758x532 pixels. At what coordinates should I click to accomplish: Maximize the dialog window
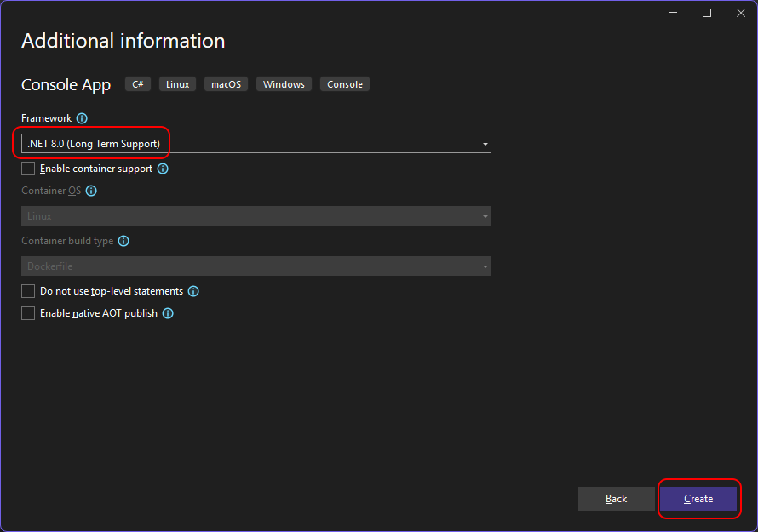pyautogui.click(x=706, y=13)
